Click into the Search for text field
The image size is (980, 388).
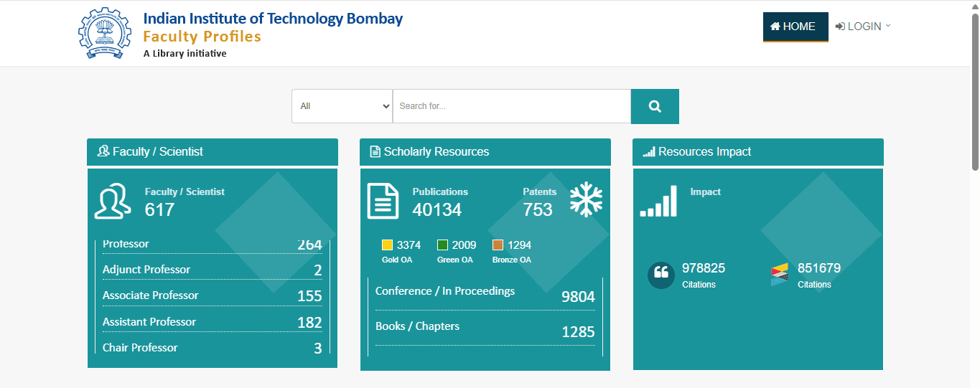[512, 106]
